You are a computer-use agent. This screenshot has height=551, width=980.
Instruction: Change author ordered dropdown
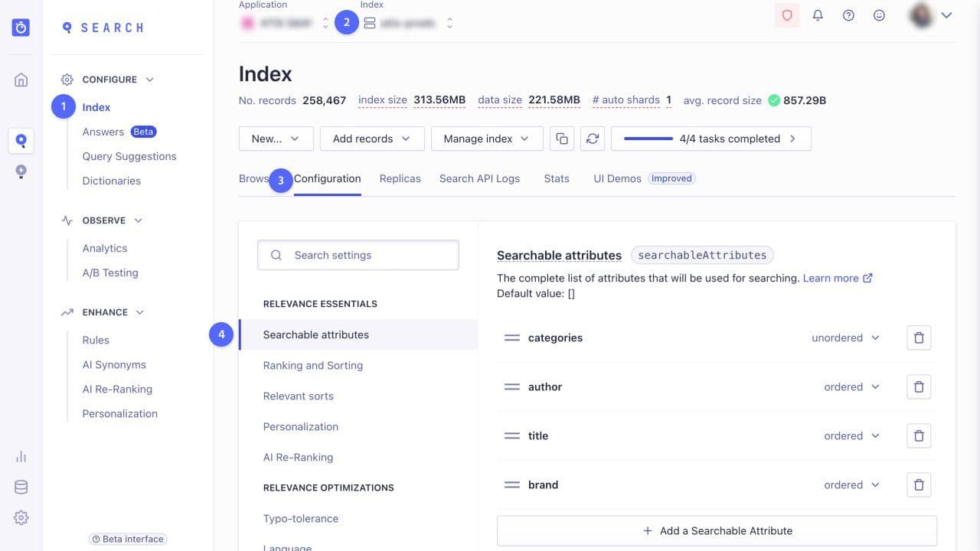(x=851, y=386)
